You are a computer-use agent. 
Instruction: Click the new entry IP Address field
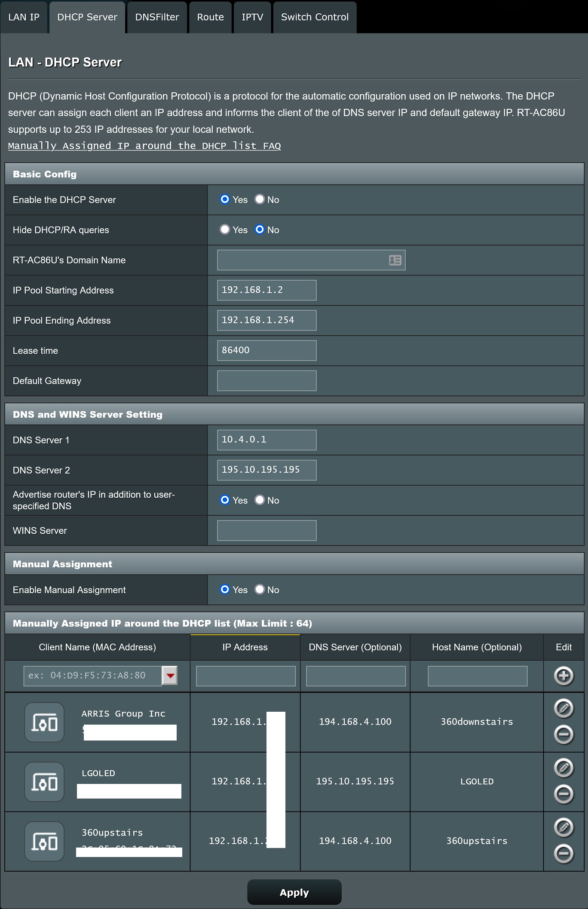(x=246, y=676)
